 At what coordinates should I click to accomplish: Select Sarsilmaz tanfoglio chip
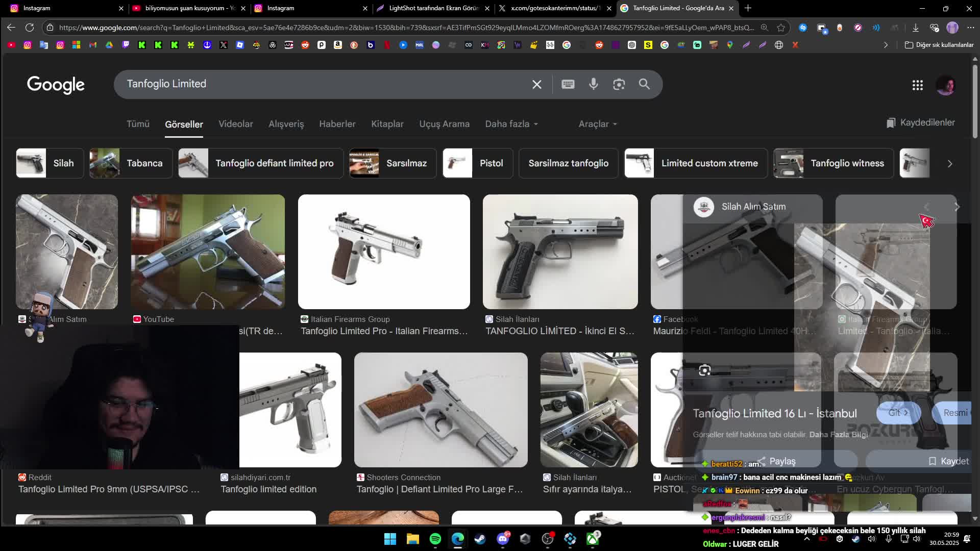coord(568,163)
